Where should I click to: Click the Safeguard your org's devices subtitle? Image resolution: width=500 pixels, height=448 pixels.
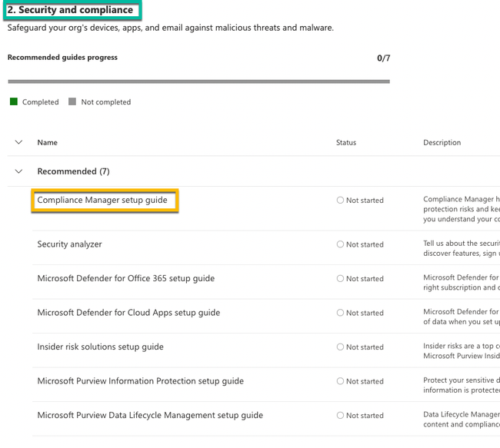pyautogui.click(x=171, y=28)
